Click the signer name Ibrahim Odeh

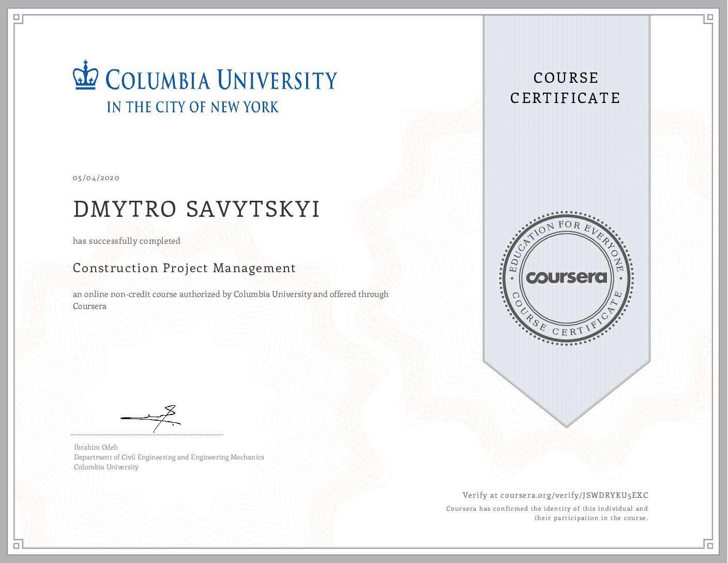pyautogui.click(x=96, y=447)
